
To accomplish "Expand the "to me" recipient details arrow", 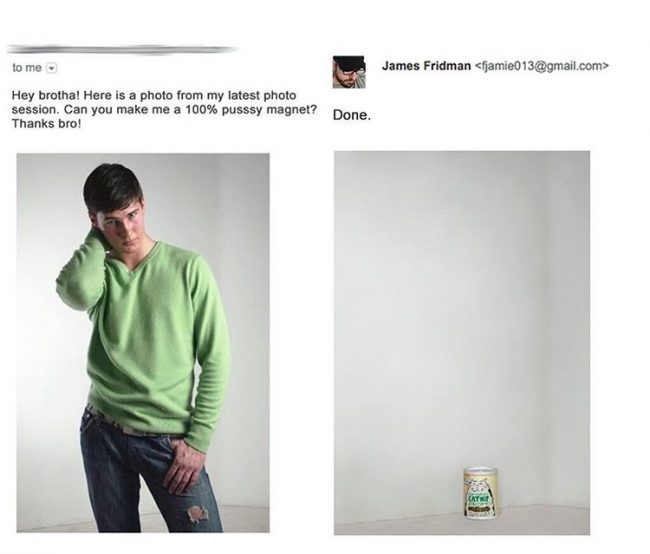I will 52,68.
